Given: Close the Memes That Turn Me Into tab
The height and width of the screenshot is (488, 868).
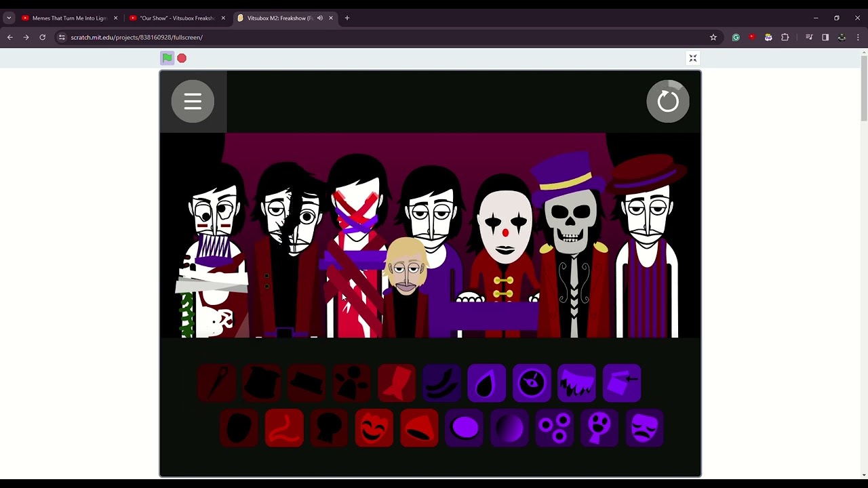Looking at the screenshot, I should pyautogui.click(x=115, y=18).
